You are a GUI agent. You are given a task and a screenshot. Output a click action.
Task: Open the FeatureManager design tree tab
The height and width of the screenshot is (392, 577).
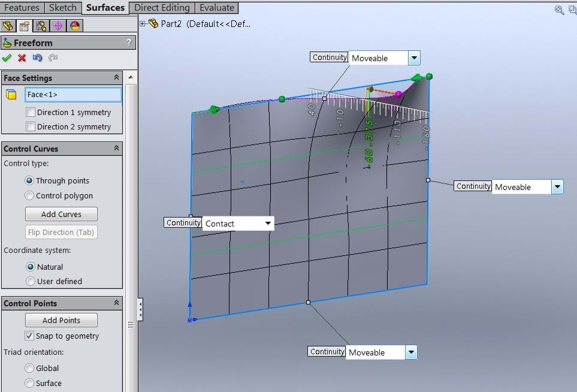(x=8, y=26)
